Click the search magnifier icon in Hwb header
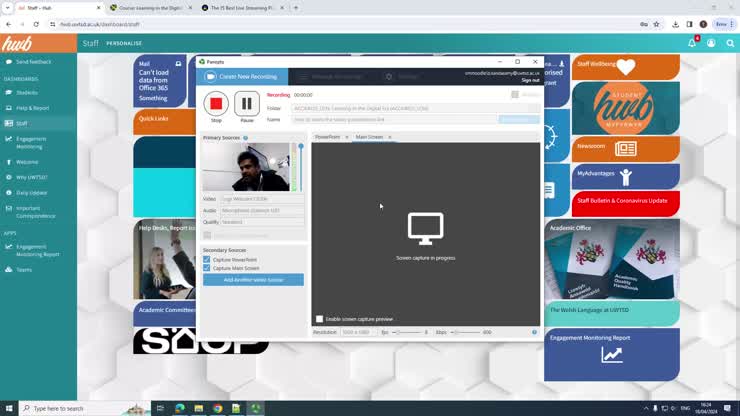 click(730, 43)
